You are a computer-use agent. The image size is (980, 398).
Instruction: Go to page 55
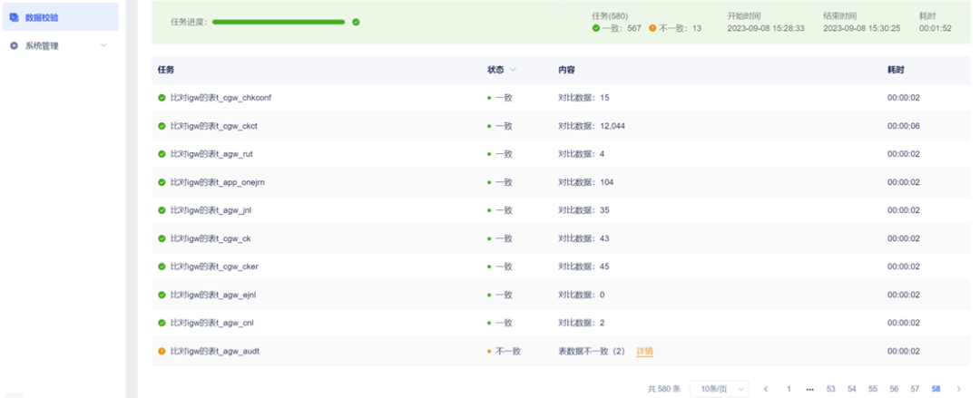point(873,389)
